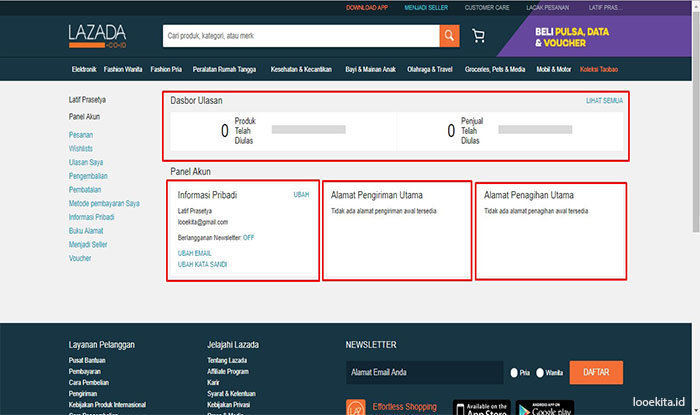700x415 pixels.
Task: Open Fashion Wanita category menu
Action: pyautogui.click(x=123, y=69)
